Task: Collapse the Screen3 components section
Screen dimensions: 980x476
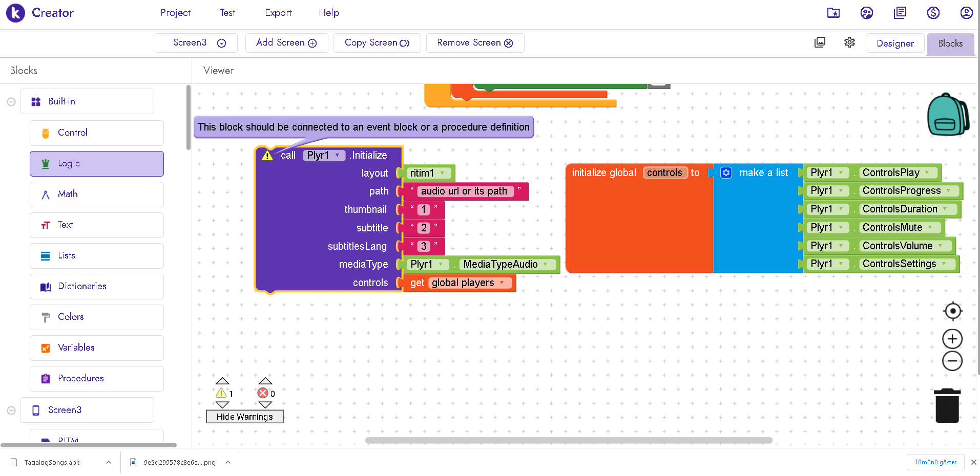Action: (11, 410)
